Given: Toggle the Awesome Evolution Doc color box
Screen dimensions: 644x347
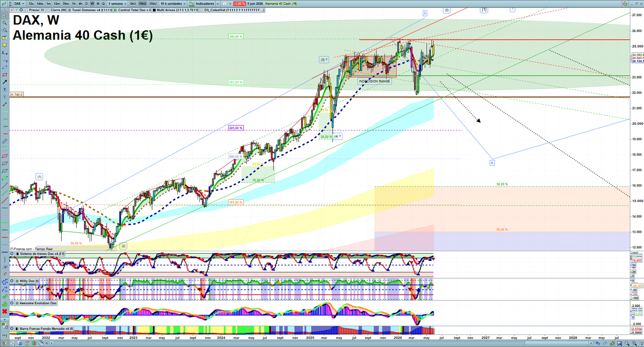Looking at the screenshot, I should 17,303.
